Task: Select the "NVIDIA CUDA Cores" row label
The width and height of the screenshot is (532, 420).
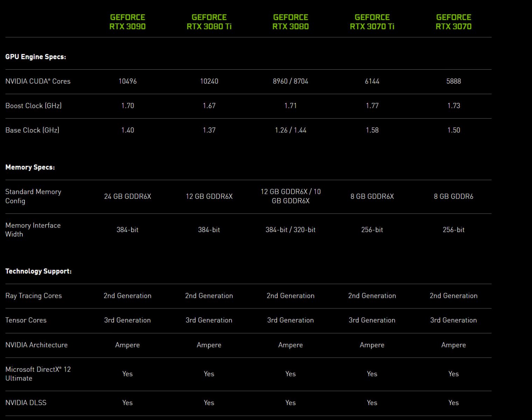Action: click(x=38, y=81)
